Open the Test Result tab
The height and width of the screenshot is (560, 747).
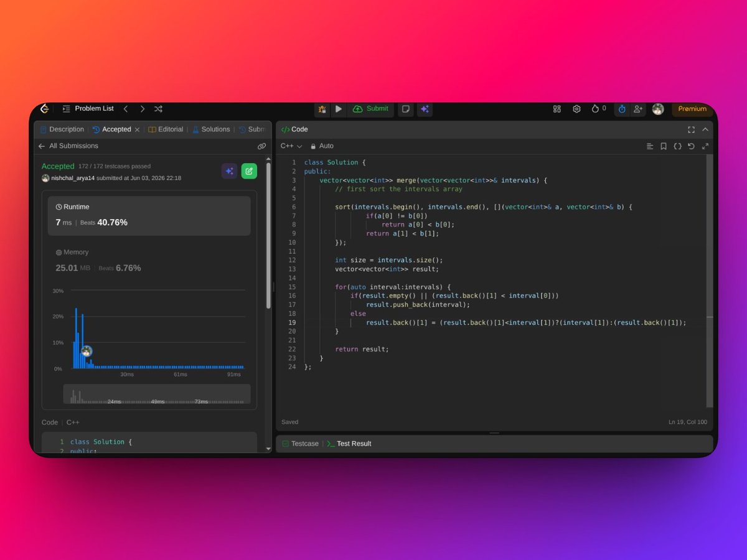click(x=349, y=444)
